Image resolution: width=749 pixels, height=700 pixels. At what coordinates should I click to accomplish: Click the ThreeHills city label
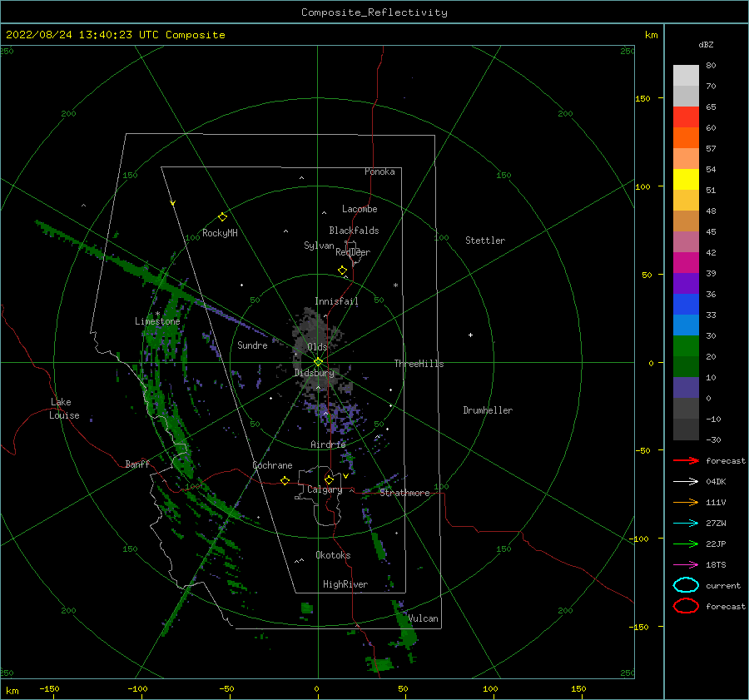click(419, 364)
